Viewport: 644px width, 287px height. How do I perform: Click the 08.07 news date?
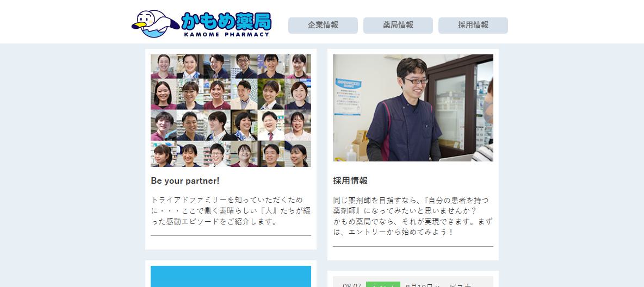[x=352, y=284]
